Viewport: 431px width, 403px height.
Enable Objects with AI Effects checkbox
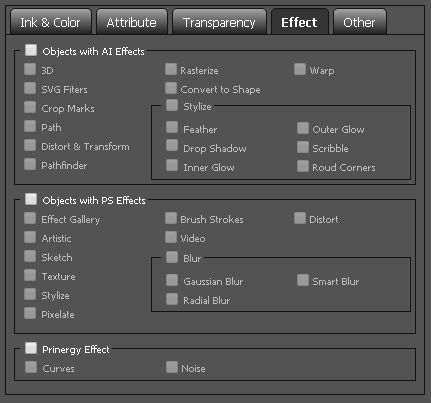click(x=31, y=50)
